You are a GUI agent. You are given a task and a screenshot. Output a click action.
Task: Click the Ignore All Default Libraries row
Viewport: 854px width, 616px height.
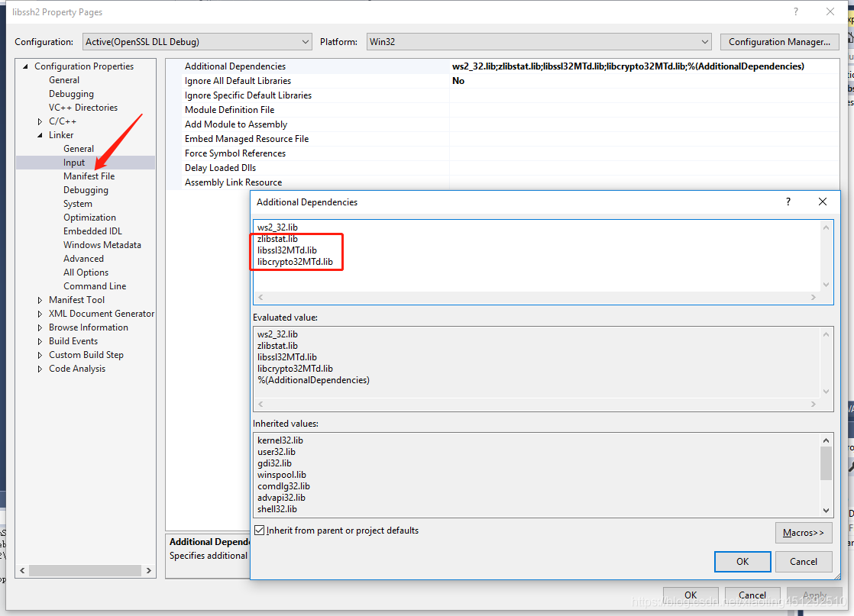tap(306, 80)
